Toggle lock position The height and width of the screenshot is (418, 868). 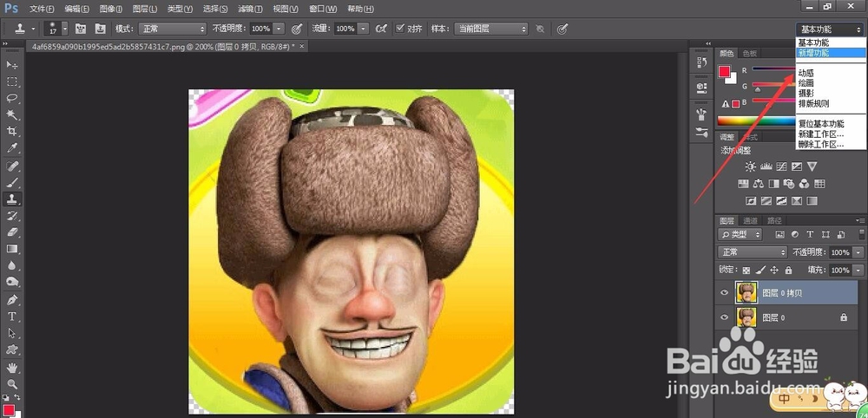coord(774,271)
